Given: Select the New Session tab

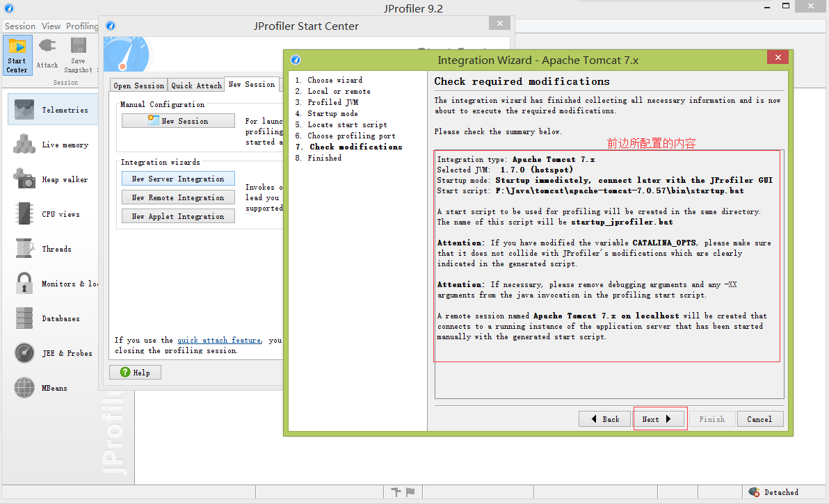Looking at the screenshot, I should pyautogui.click(x=252, y=84).
